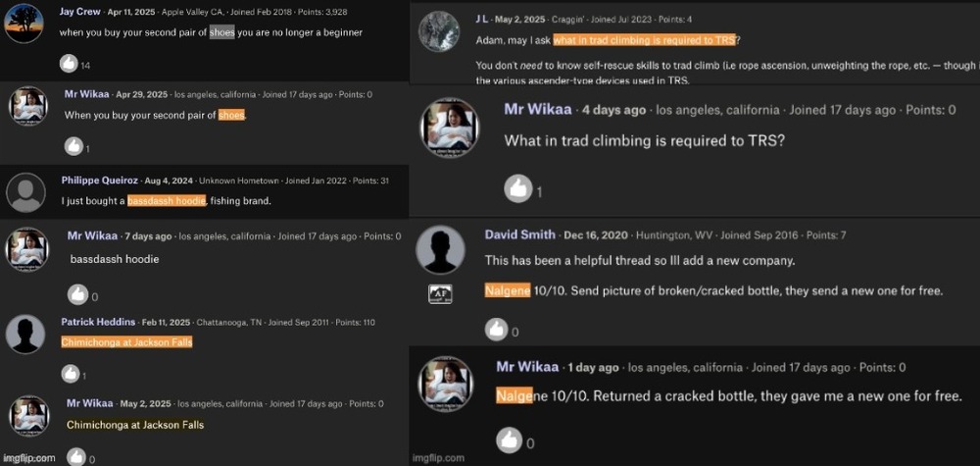Give thumbs-up to Patrick Heddins' Chimichonga post

(x=70, y=374)
